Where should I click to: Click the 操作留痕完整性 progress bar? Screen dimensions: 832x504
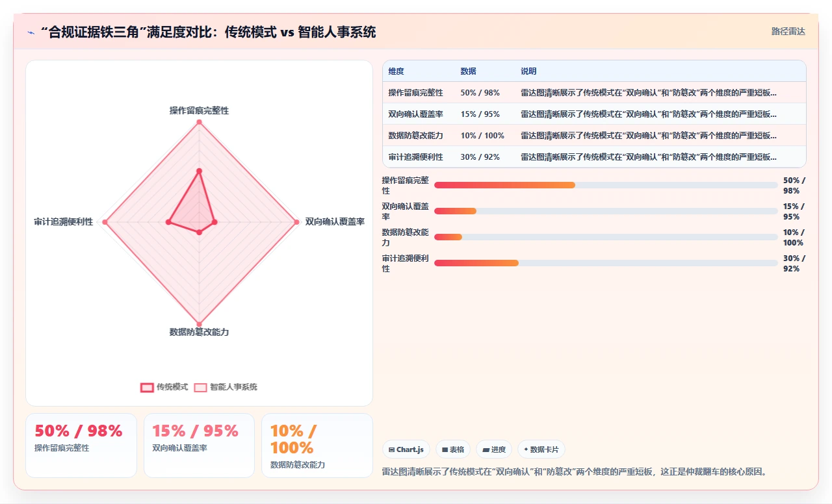tap(606, 185)
